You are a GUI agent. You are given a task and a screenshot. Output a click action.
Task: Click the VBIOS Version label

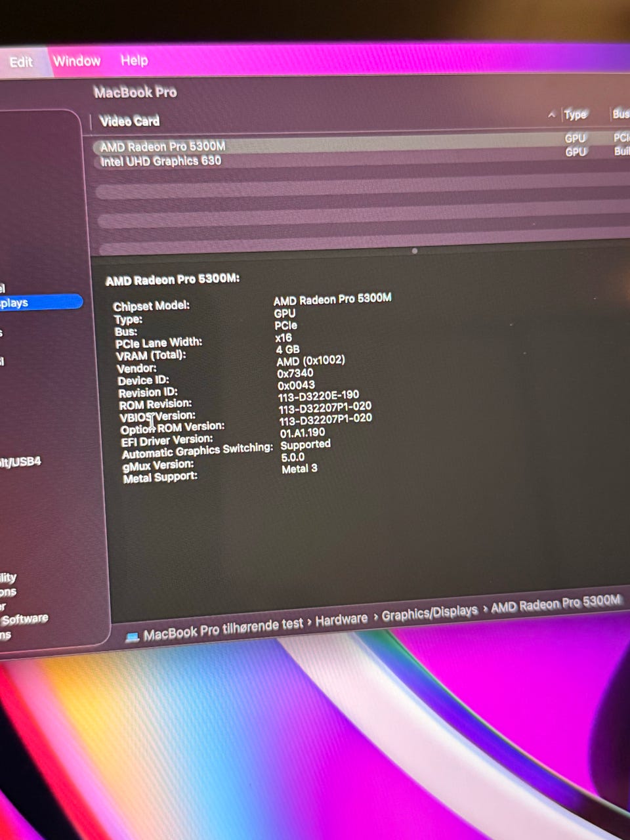(157, 417)
